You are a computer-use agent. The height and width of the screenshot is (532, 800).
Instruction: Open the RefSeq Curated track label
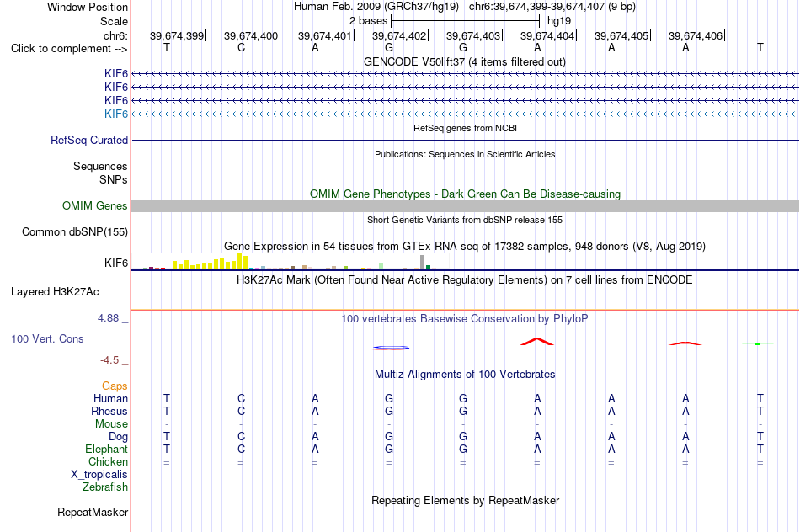pos(89,140)
